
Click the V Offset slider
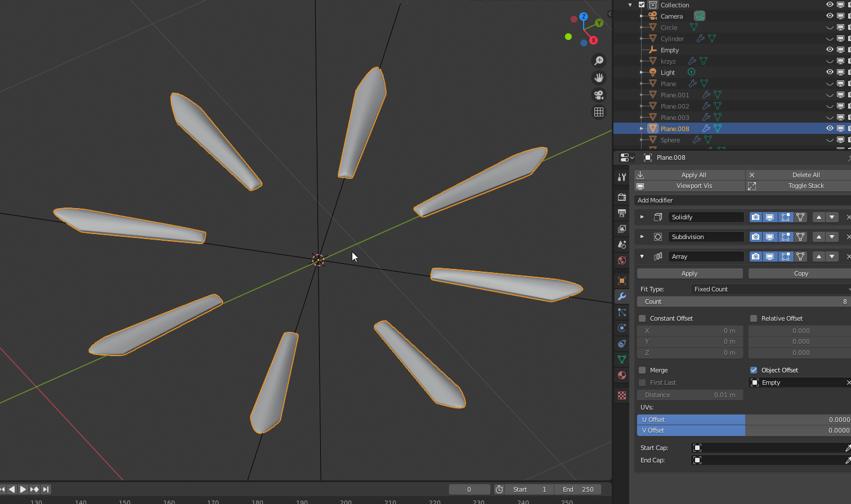click(743, 430)
